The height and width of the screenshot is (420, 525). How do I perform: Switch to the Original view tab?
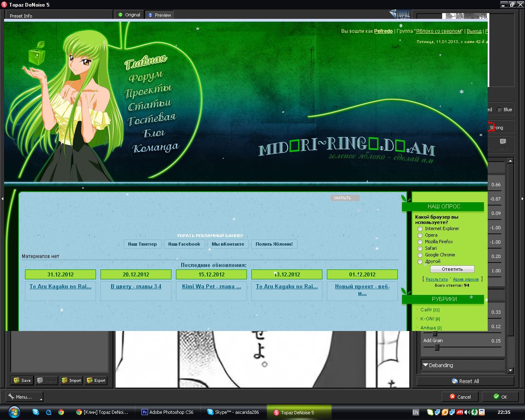(129, 15)
